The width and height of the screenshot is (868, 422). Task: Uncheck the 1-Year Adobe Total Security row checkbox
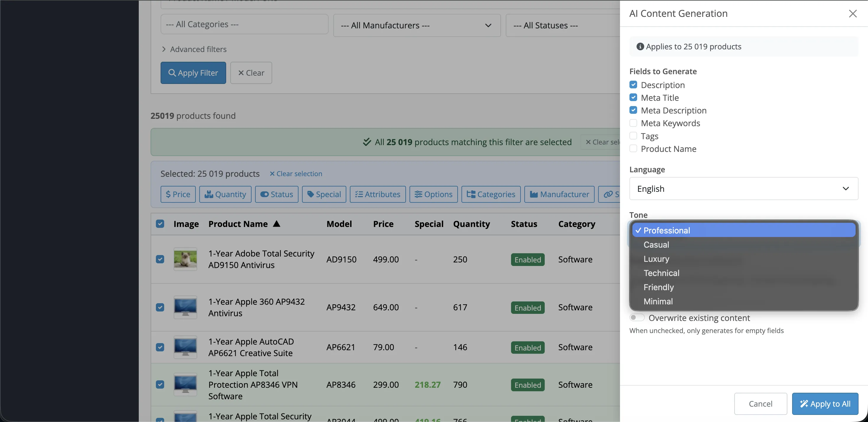(160, 259)
